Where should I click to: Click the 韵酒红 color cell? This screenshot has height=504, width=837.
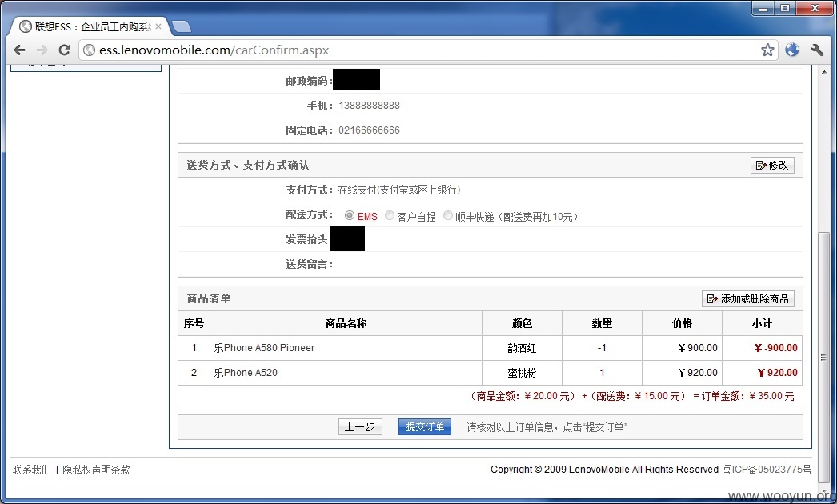(522, 348)
